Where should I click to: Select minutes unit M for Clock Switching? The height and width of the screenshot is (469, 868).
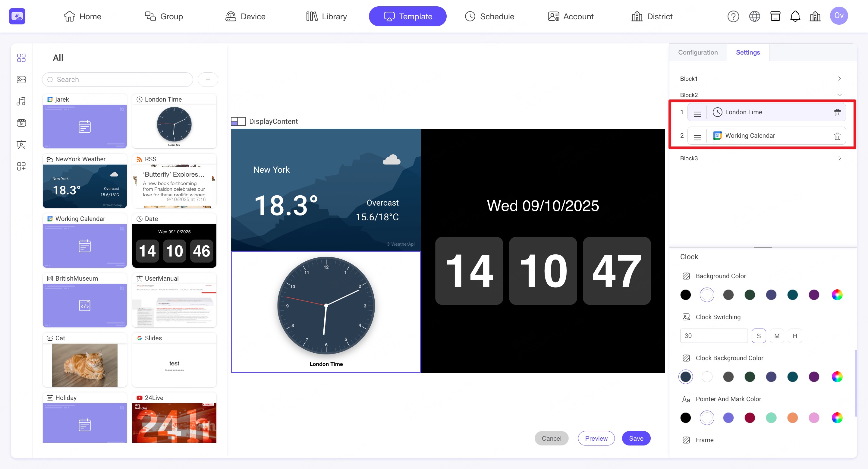[x=777, y=335]
